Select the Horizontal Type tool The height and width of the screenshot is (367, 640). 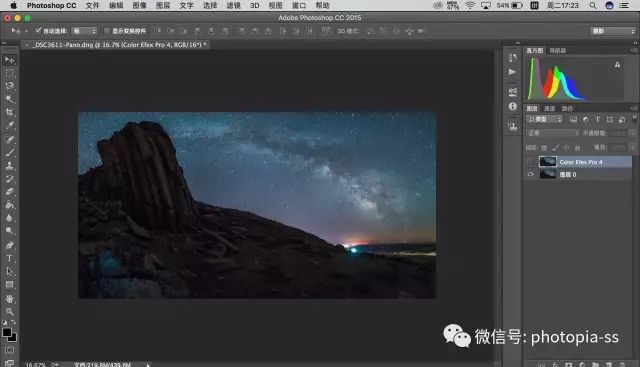pos(9,258)
